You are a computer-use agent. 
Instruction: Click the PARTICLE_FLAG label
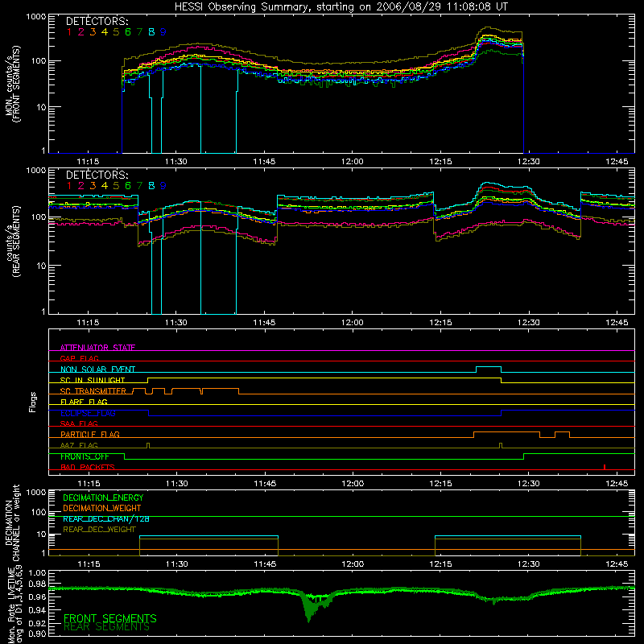tap(90, 434)
